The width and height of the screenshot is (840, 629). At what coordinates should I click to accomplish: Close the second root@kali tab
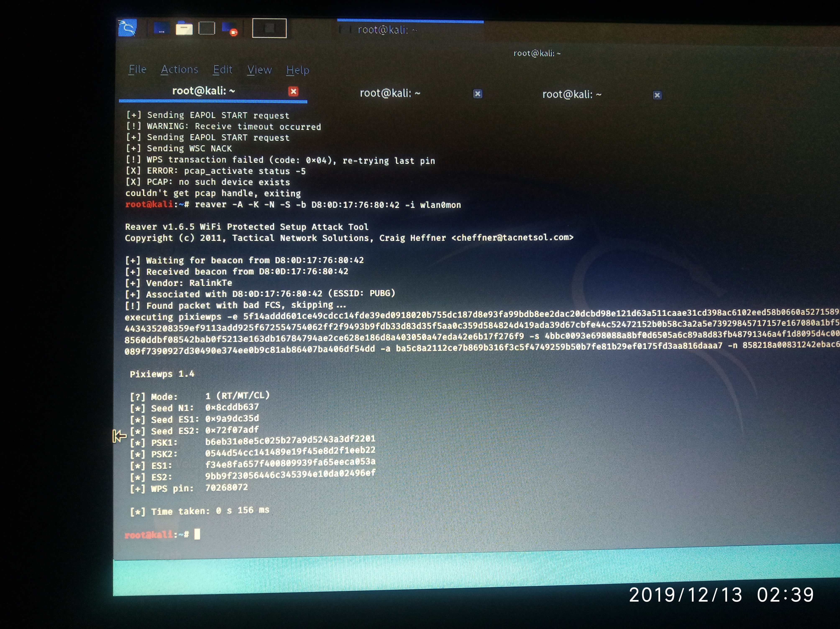click(478, 94)
